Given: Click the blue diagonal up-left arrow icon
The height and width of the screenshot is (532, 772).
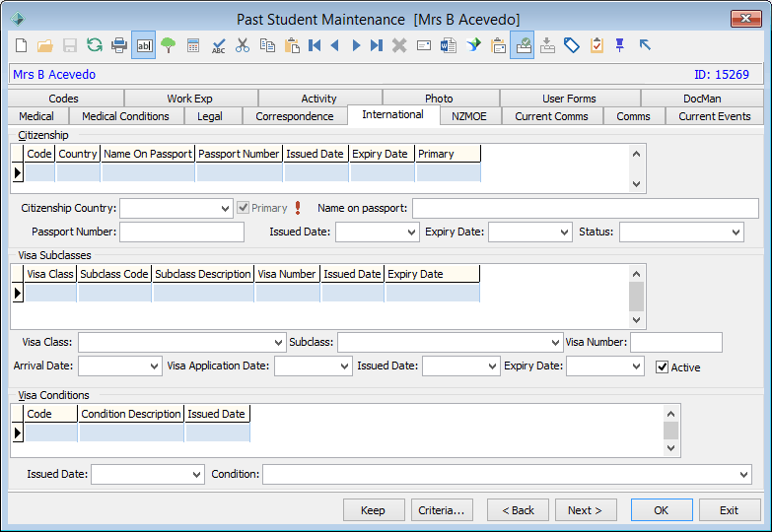Looking at the screenshot, I should click(645, 44).
